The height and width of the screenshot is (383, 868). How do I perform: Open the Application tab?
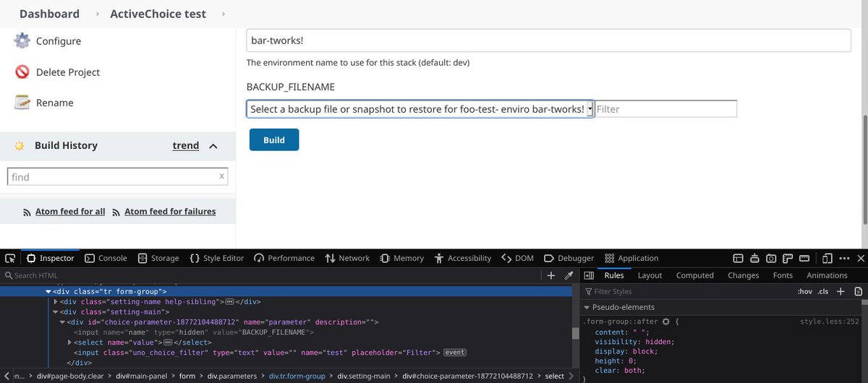point(631,258)
